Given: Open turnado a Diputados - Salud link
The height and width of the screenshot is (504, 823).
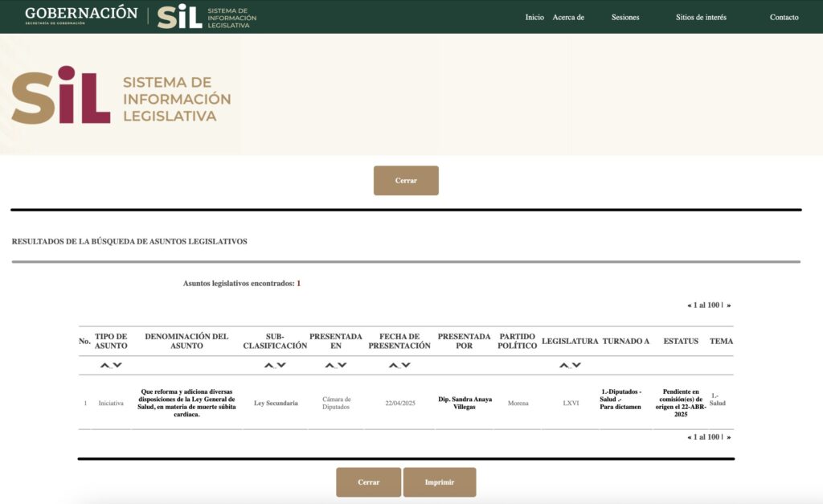Looking at the screenshot, I should pyautogui.click(x=620, y=399).
